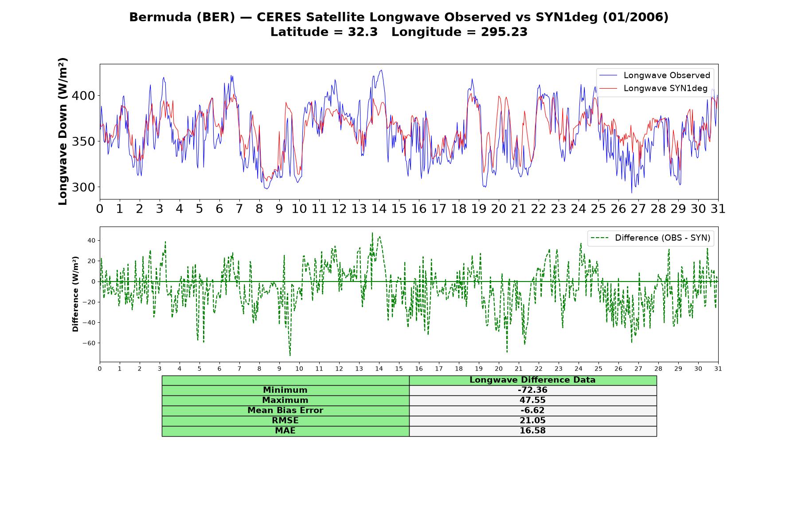This screenshot has width=798, height=532.
Task: Click the Mean Bias Error row label
Action: [x=285, y=411]
